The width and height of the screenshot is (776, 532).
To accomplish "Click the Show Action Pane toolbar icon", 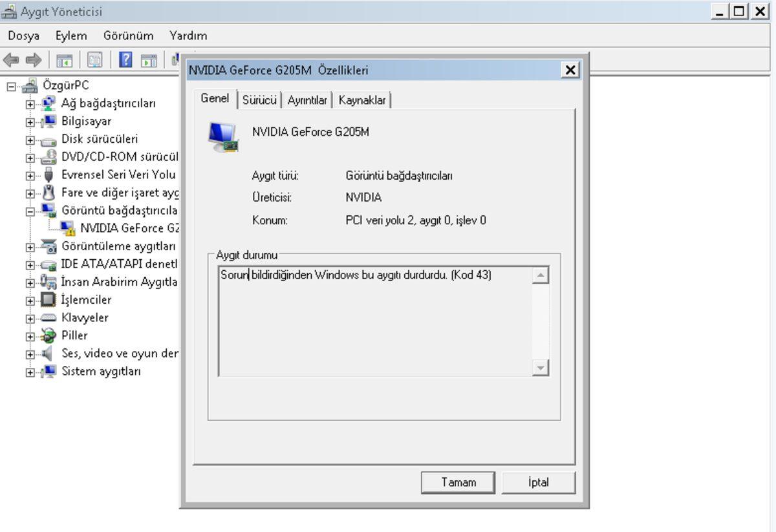I will pyautogui.click(x=149, y=60).
